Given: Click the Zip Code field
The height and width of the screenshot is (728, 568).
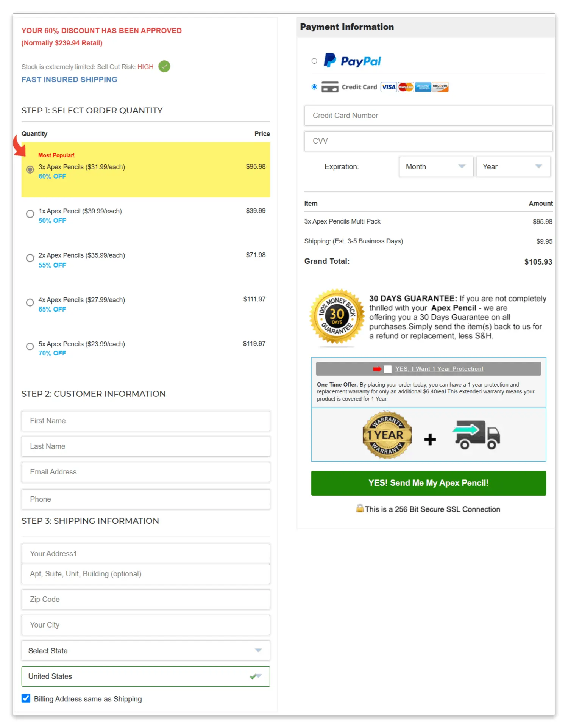Looking at the screenshot, I should click(x=146, y=600).
